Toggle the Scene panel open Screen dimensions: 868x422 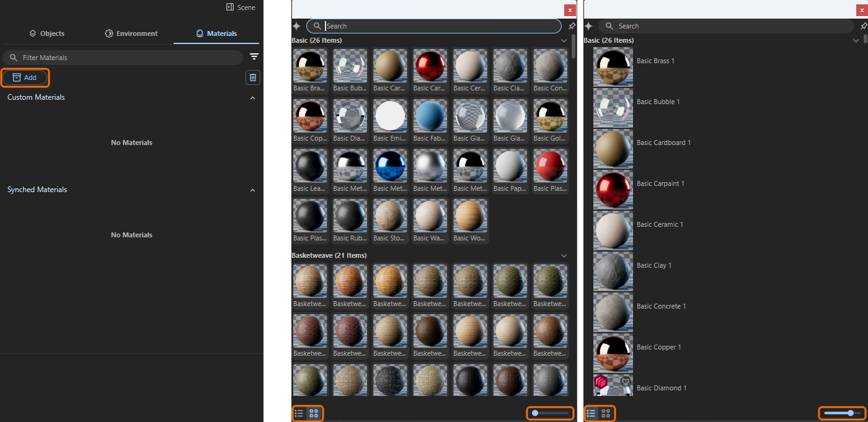pyautogui.click(x=241, y=7)
